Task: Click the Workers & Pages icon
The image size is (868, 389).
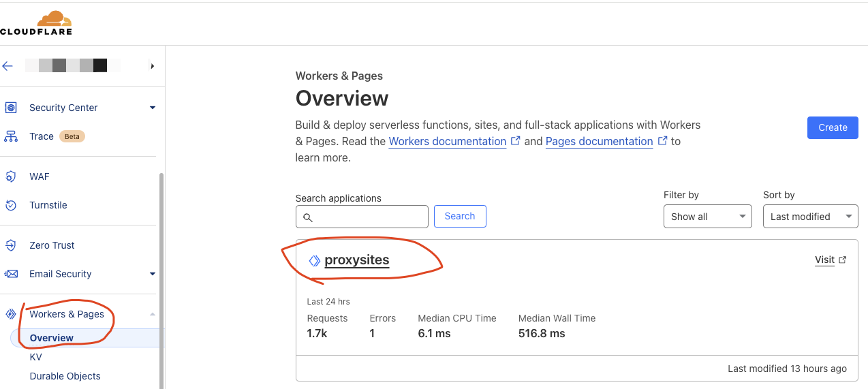Action: [x=11, y=314]
